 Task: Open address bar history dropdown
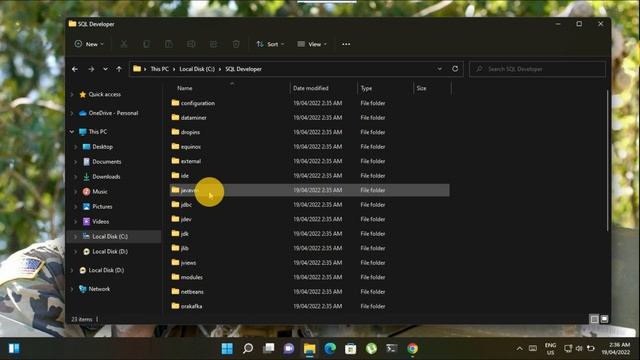pos(440,69)
